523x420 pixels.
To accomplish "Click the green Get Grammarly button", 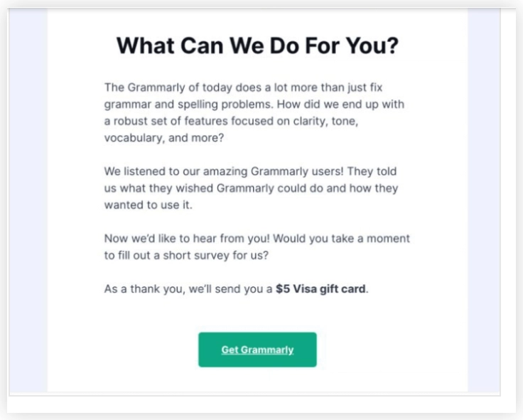I will pos(257,350).
